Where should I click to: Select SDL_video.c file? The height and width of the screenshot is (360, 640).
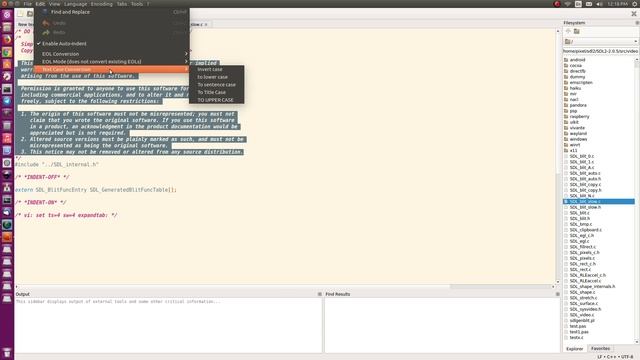point(582,315)
